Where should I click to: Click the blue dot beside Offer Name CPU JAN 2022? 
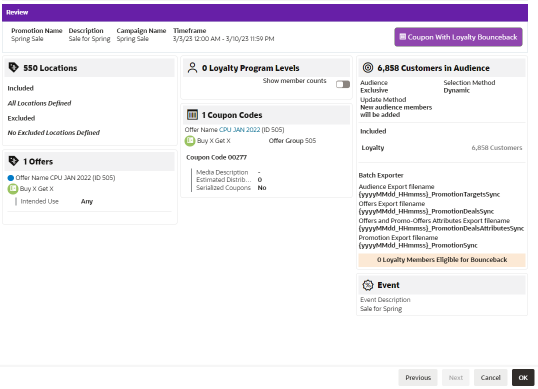click(11, 178)
